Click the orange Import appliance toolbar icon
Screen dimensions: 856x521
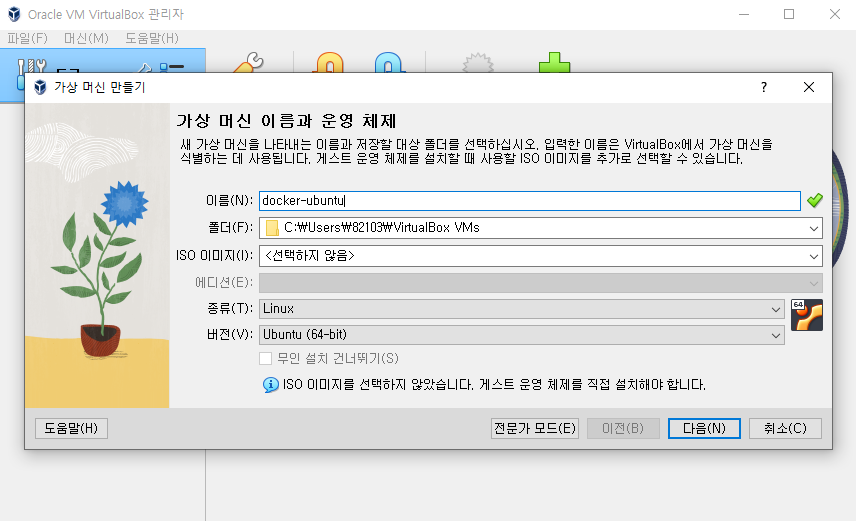[x=330, y=63]
